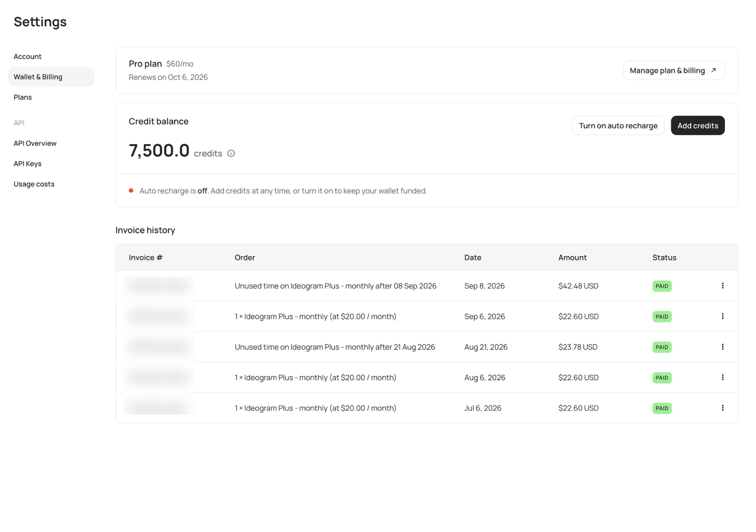Click the Status column header
Screen dimensions: 756x532
coord(664,257)
